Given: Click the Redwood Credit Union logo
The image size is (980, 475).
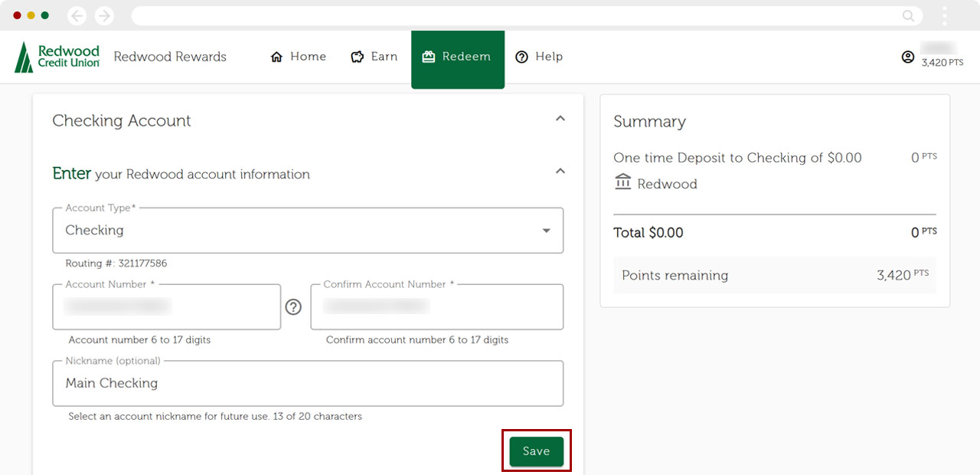Looking at the screenshot, I should [x=57, y=57].
